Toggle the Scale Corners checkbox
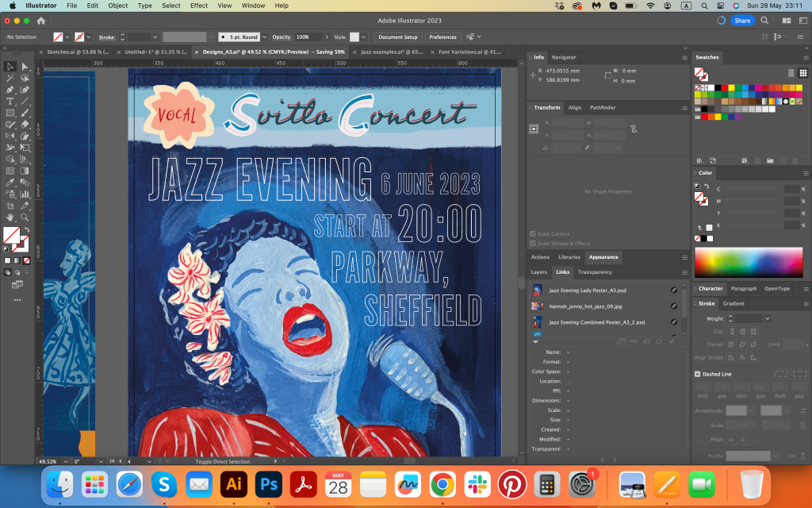Viewport: 812px width, 508px height. pos(533,234)
